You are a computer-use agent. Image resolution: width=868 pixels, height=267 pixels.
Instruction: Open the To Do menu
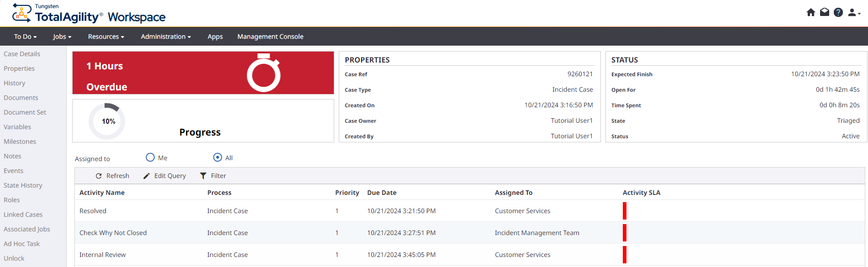(25, 37)
